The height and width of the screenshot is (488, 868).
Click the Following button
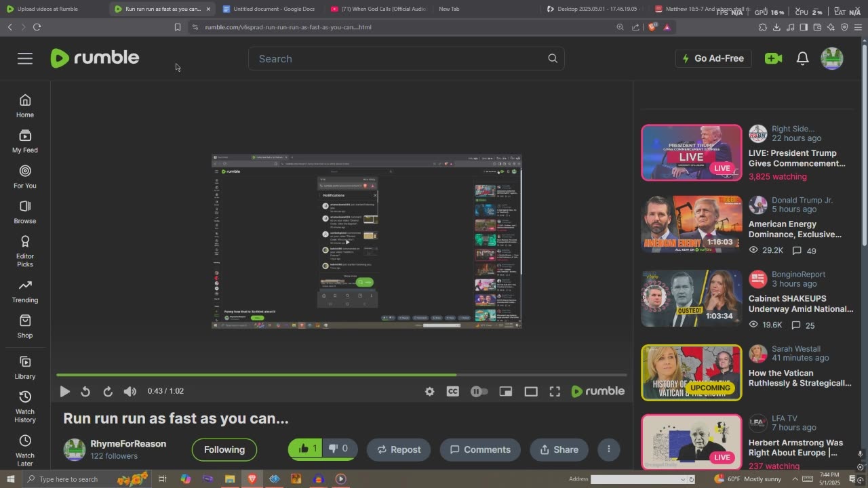point(224,449)
